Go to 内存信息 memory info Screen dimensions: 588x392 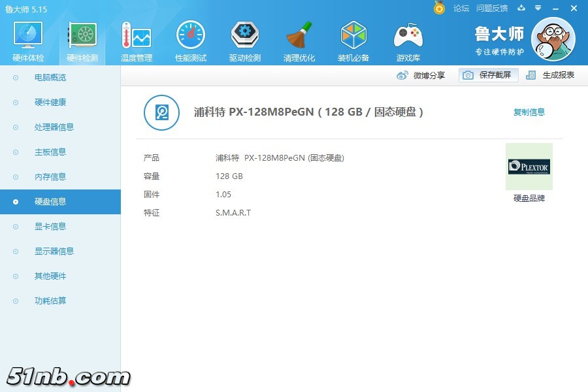50,177
